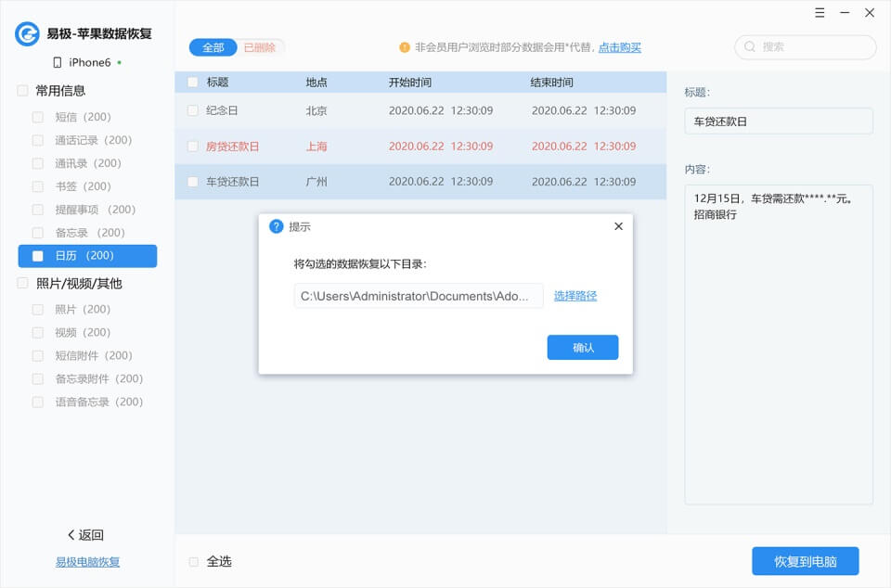Click the 确认 button in dialog

click(x=583, y=348)
